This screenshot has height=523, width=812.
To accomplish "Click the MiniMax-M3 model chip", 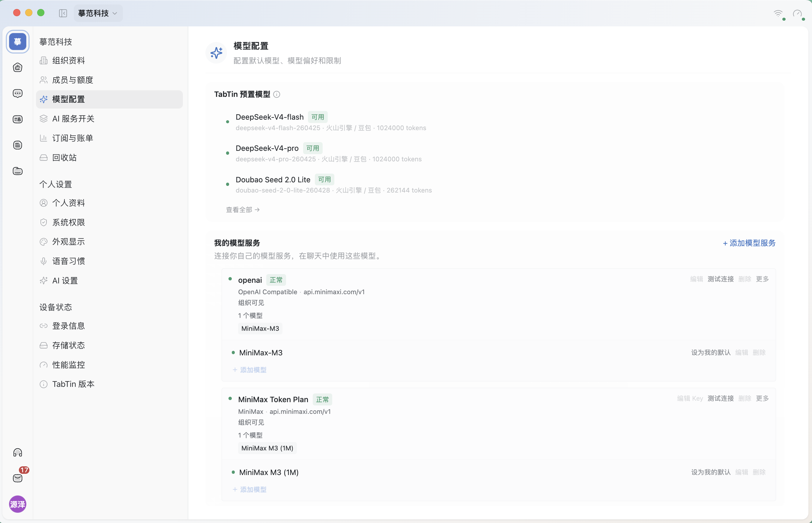I will tap(260, 328).
